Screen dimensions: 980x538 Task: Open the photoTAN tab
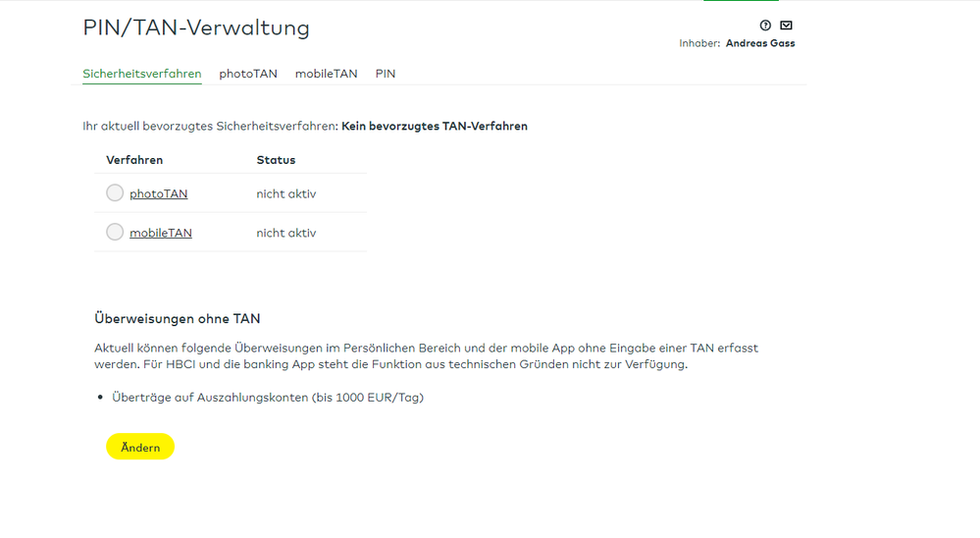click(248, 74)
